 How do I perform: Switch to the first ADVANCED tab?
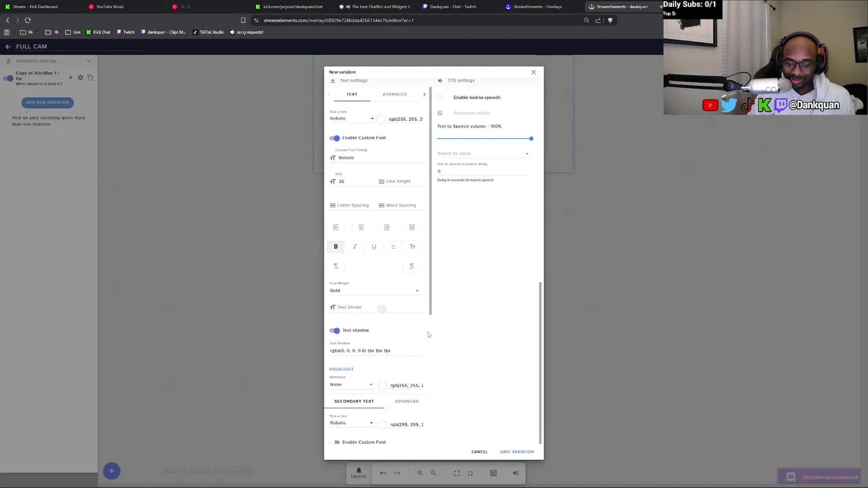(x=395, y=94)
